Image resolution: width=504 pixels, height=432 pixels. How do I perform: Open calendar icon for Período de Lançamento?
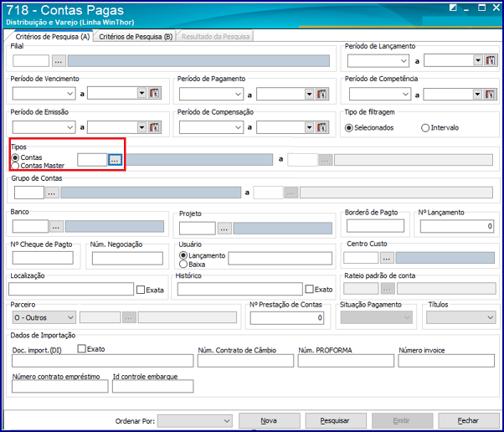coord(491,60)
